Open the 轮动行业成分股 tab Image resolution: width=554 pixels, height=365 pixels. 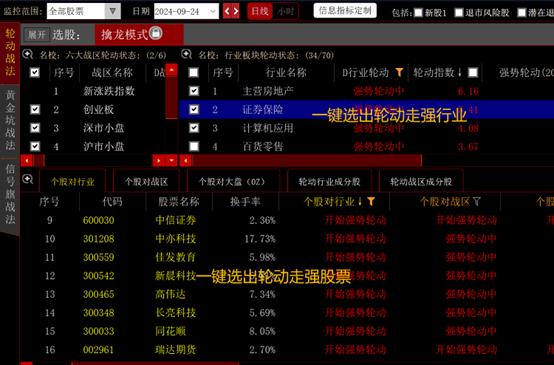(x=329, y=182)
